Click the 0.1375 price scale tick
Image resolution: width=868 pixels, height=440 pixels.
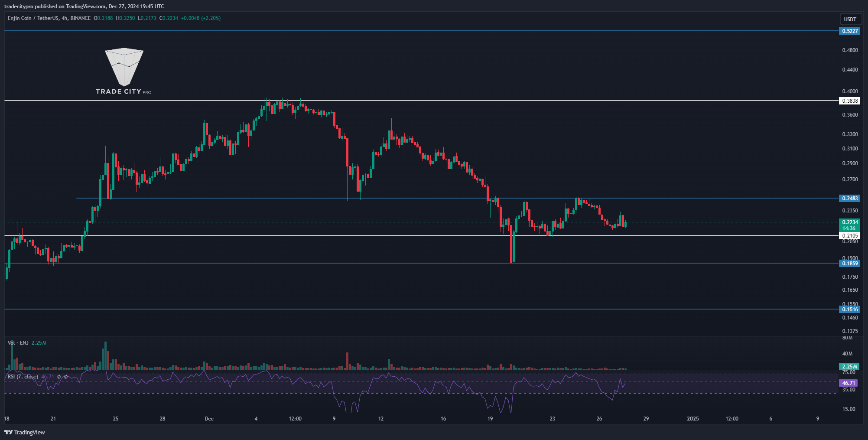pos(850,331)
